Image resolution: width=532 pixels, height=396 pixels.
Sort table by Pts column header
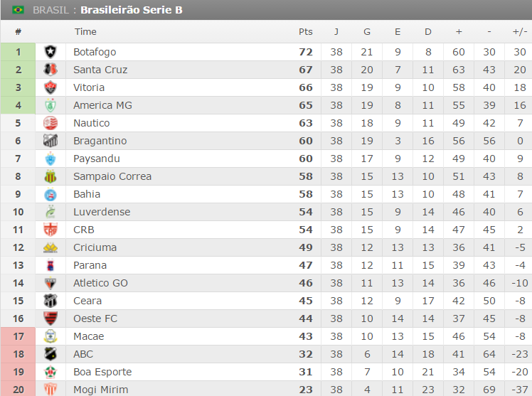click(x=305, y=31)
